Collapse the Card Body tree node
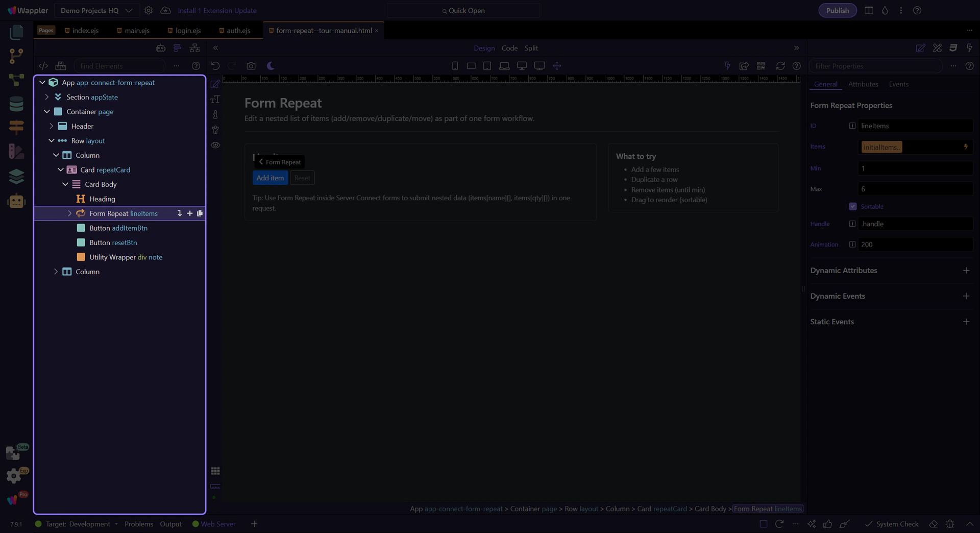The image size is (980, 533). (65, 184)
